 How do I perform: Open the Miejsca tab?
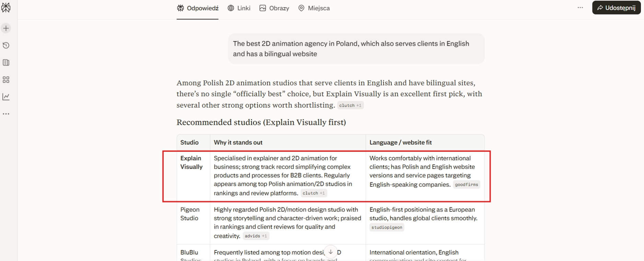coord(314,8)
